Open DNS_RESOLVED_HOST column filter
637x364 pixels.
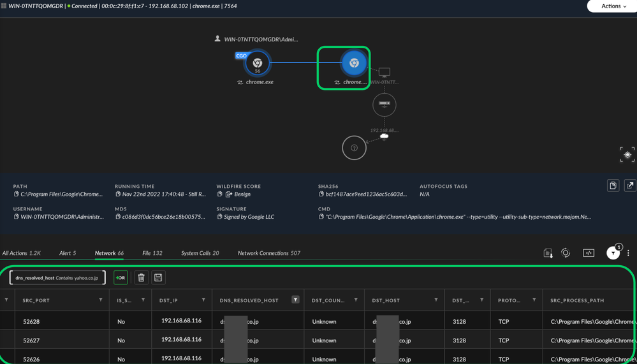pyautogui.click(x=295, y=300)
